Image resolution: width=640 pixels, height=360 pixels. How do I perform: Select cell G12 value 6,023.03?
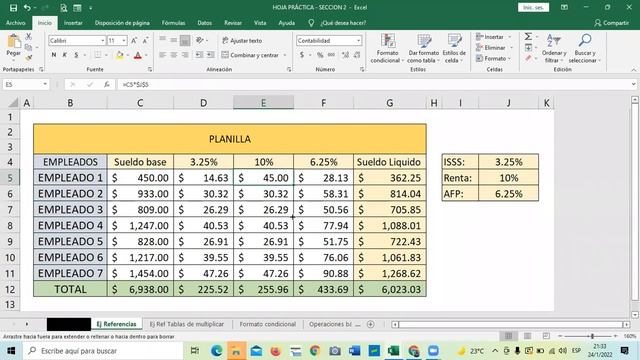pyautogui.click(x=390, y=289)
